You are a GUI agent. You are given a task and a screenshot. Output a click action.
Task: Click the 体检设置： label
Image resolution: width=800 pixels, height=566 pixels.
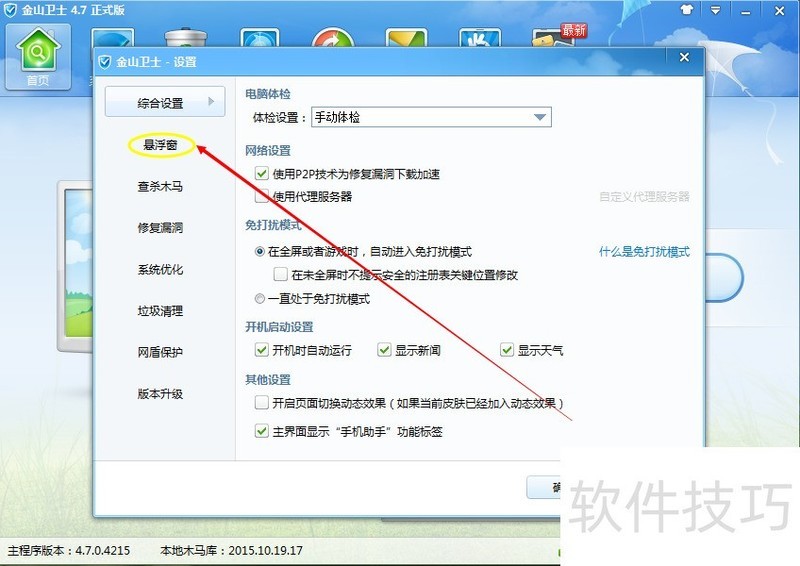point(280,118)
